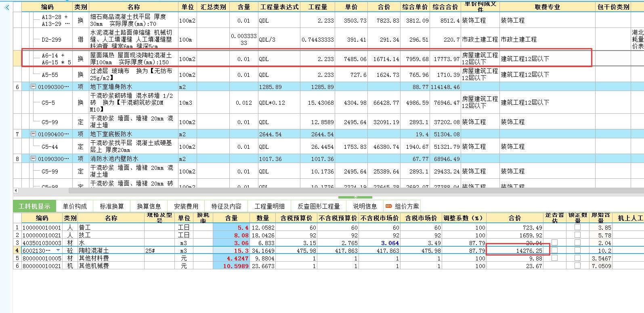This screenshot has height=313, width=644.
Task: Switch to the 工料机显示 tab
Action: pos(35,206)
